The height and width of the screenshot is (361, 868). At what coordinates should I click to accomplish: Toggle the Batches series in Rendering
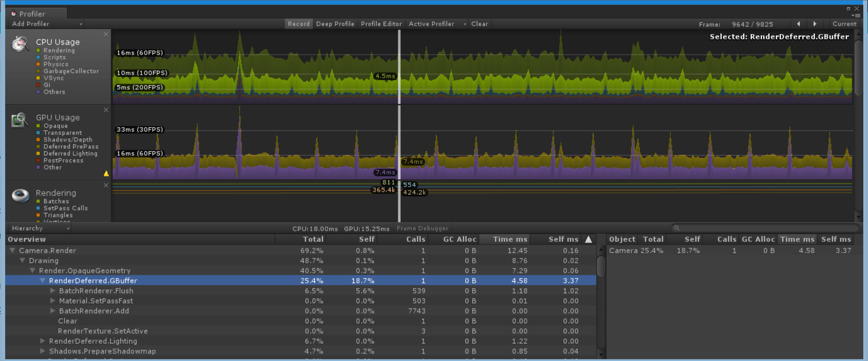38,201
